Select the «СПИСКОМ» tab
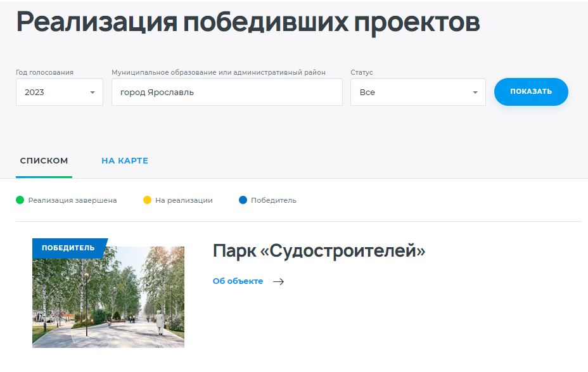The image size is (588, 372). pos(43,160)
